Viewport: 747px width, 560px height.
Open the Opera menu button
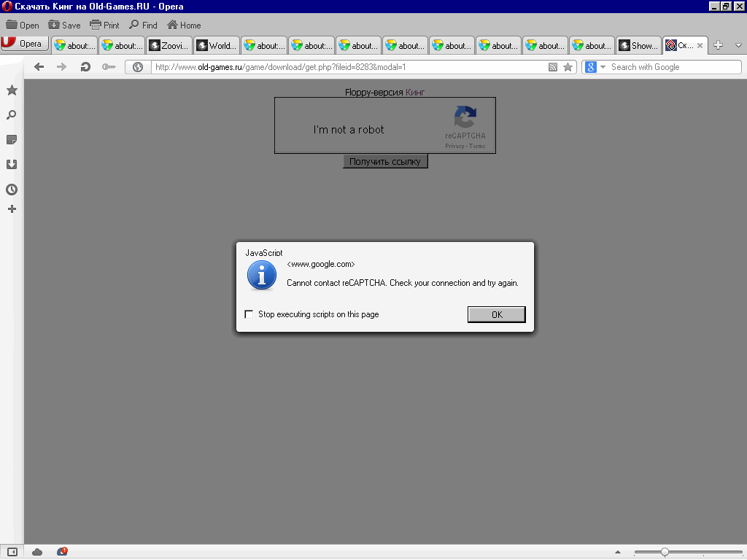click(x=25, y=44)
